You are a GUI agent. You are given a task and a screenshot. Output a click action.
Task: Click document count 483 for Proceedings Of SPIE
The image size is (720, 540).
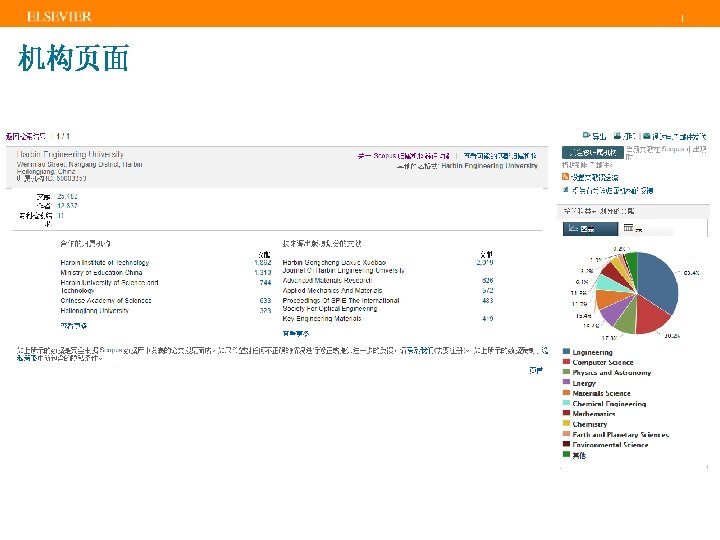click(x=488, y=301)
